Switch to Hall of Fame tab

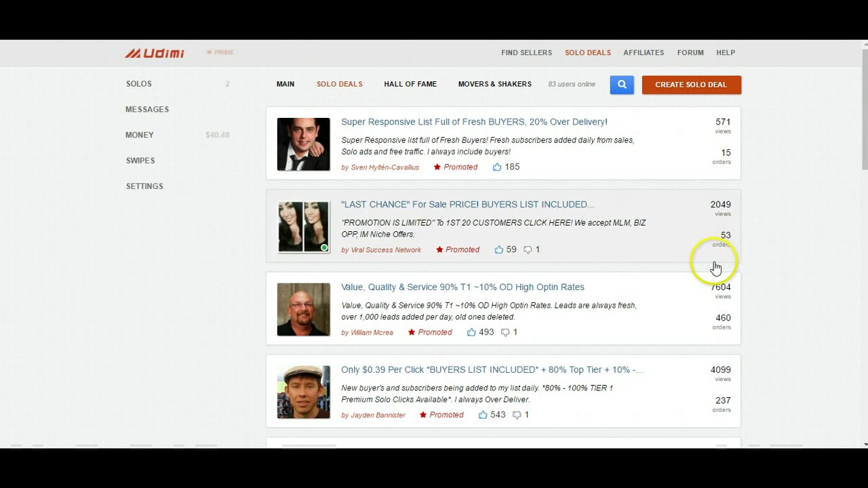point(410,84)
